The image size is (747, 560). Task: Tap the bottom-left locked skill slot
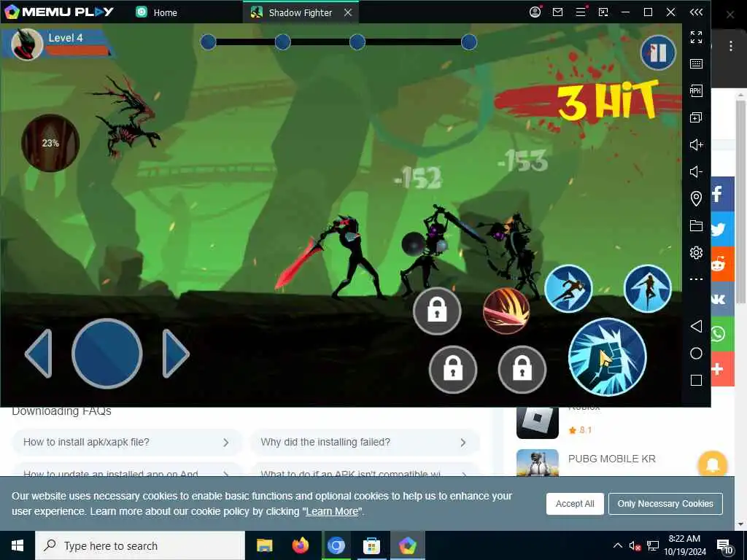[x=453, y=370]
